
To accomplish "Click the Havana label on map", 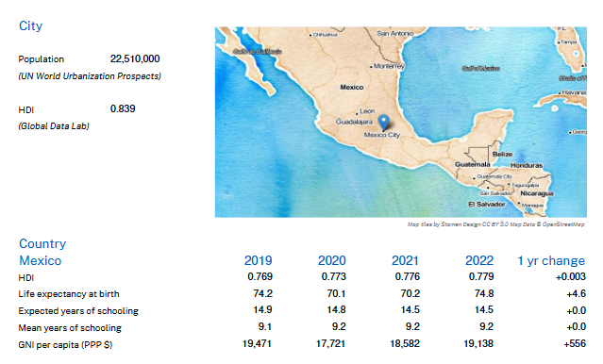I will pyautogui.click(x=574, y=92).
